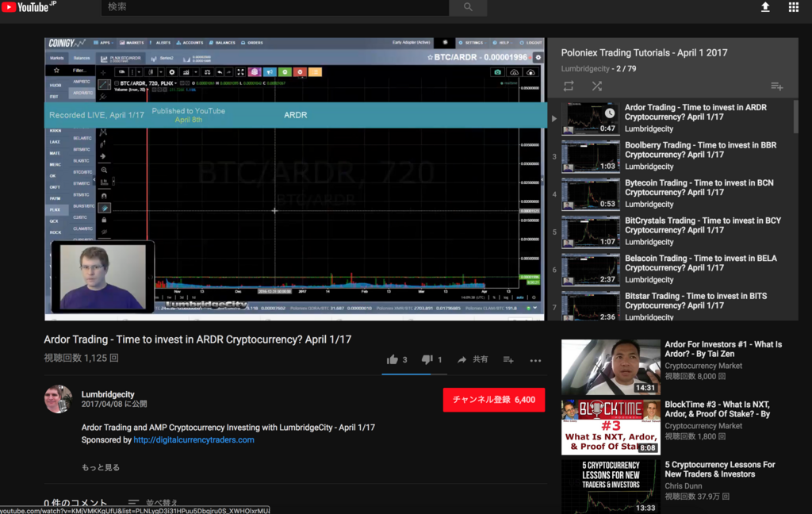Screen dimensions: 812x514
Task: Subscribe with the red チャンネル登録 button
Action: coord(493,400)
